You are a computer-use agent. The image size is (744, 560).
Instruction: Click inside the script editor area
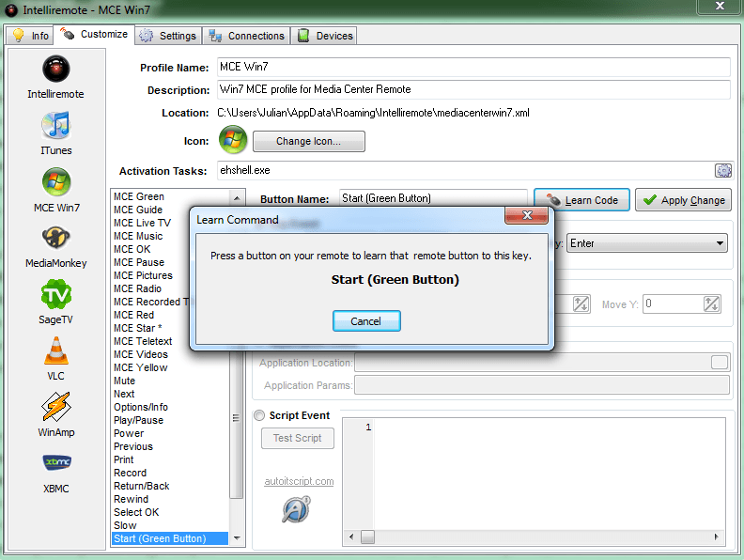click(550, 474)
